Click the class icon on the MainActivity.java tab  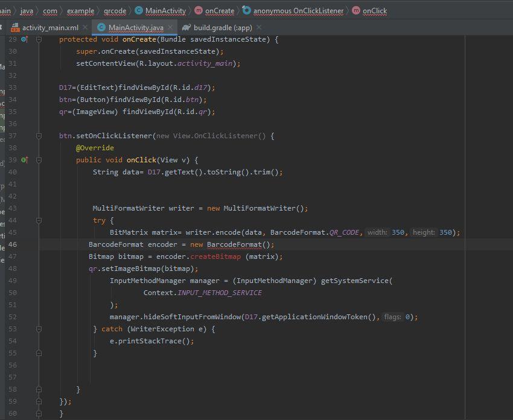pyautogui.click(x=101, y=27)
